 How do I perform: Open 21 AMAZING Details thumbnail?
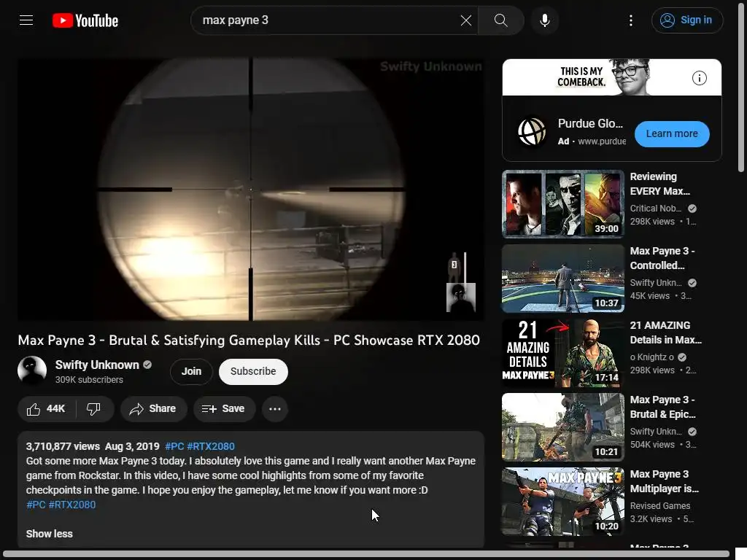562,353
